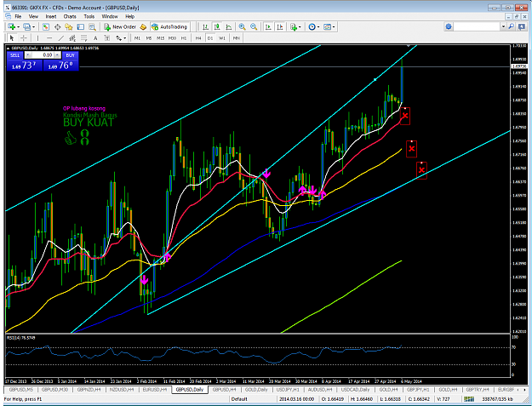The image size is (532, 406).
Task: Toggle the Market Watch window icon
Action: [x=46, y=26]
